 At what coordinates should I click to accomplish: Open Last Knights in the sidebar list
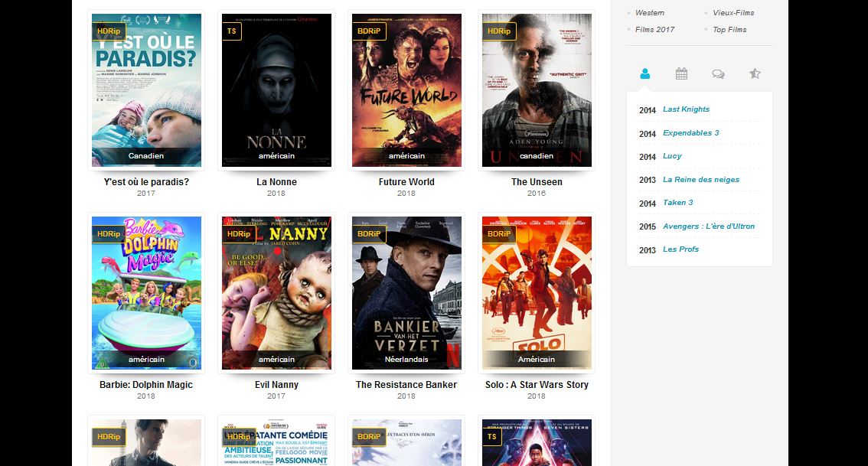click(x=686, y=109)
